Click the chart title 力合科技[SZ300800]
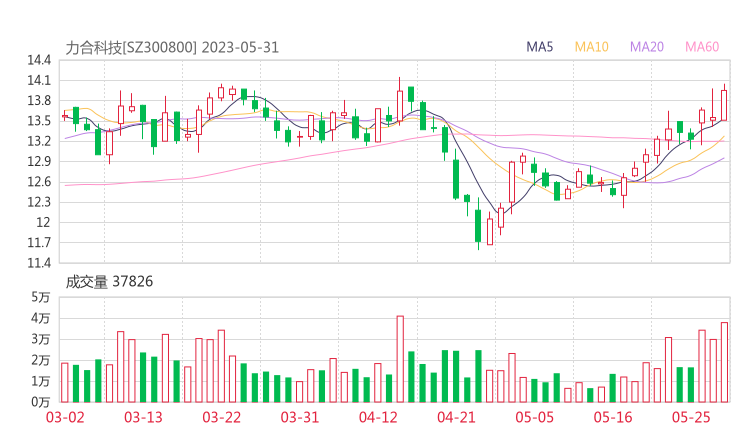 pos(132,47)
